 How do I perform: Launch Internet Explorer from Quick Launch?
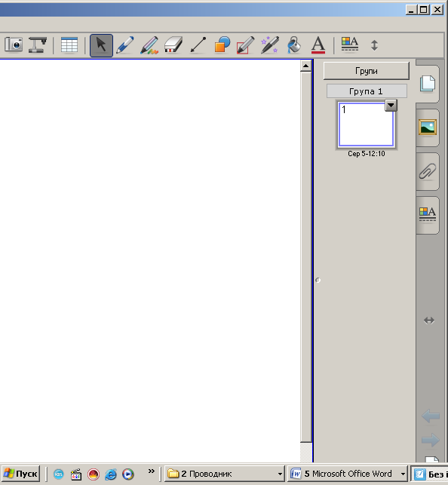111,474
